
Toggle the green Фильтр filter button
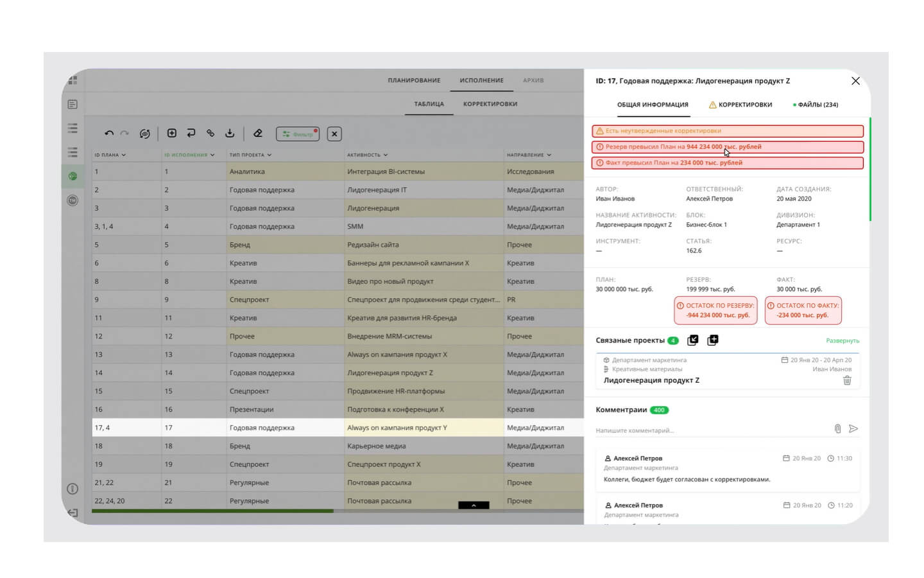coord(298,134)
